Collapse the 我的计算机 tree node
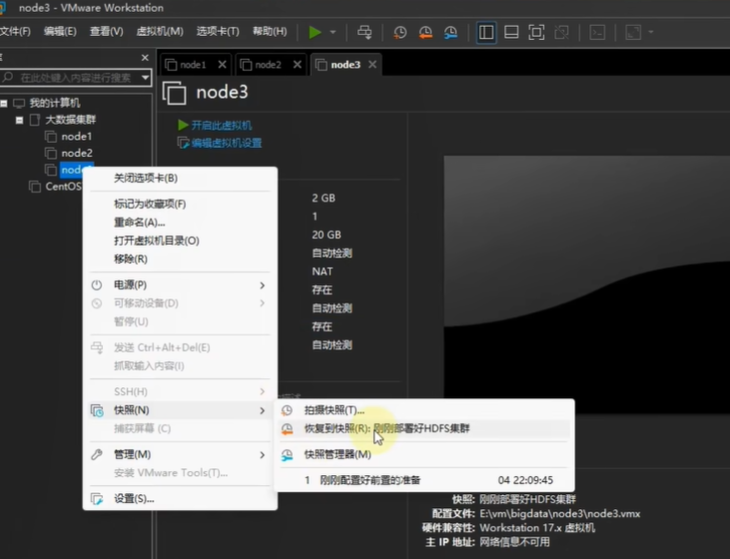Viewport: 730px width, 559px height. coord(4,103)
